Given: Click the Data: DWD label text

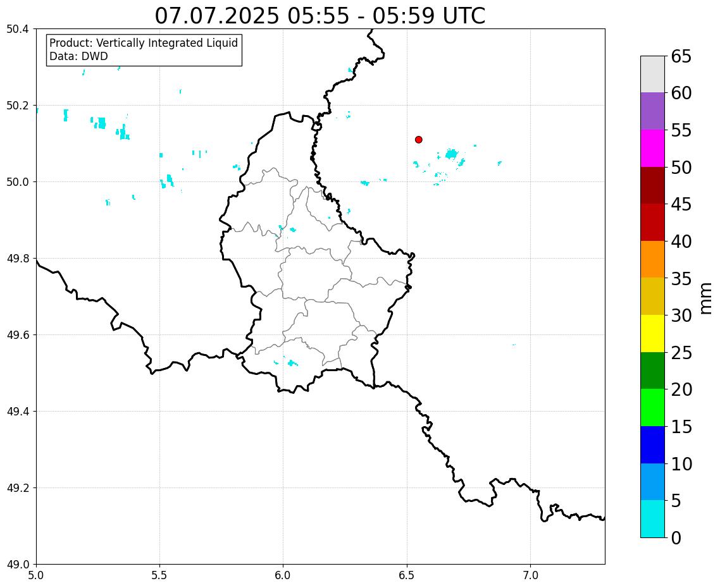Looking at the screenshot, I should point(78,56).
